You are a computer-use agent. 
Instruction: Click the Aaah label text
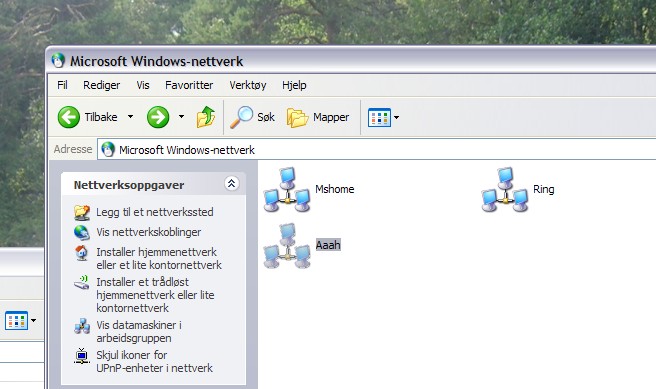click(x=328, y=245)
